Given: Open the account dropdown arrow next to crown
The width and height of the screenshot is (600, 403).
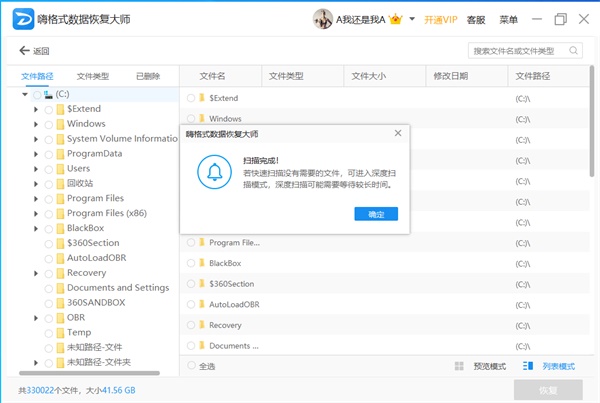Looking at the screenshot, I should (412, 18).
